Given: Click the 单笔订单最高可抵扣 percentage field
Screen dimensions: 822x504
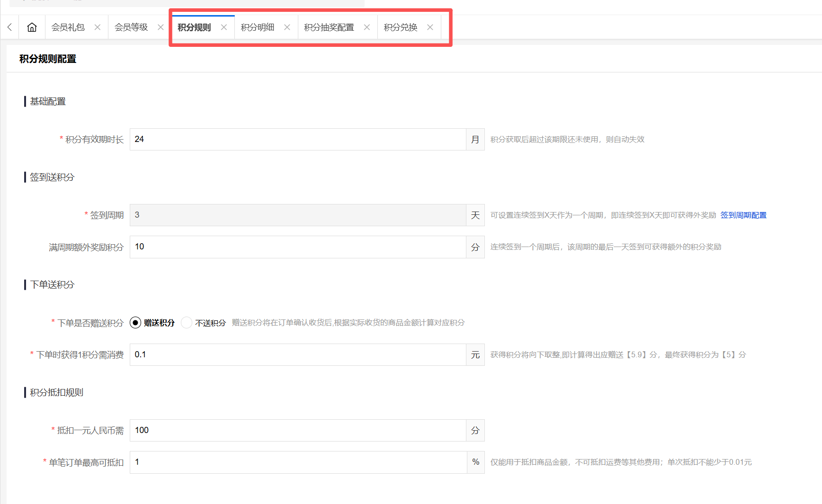Looking at the screenshot, I should click(297, 462).
